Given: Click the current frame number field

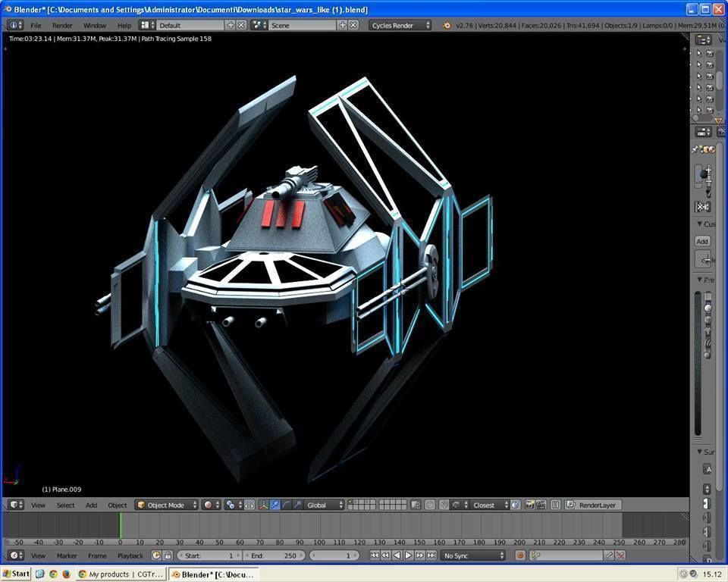Looking at the screenshot, I should click(x=334, y=555).
